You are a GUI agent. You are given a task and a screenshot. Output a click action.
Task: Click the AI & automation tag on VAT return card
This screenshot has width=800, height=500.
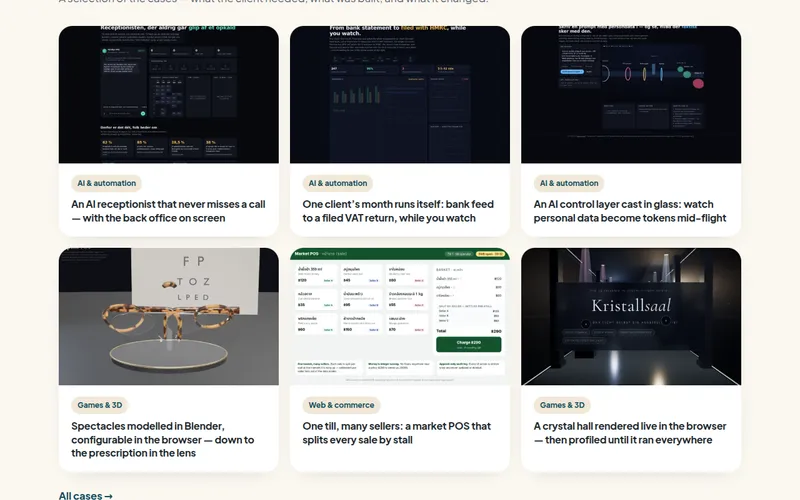click(x=338, y=183)
